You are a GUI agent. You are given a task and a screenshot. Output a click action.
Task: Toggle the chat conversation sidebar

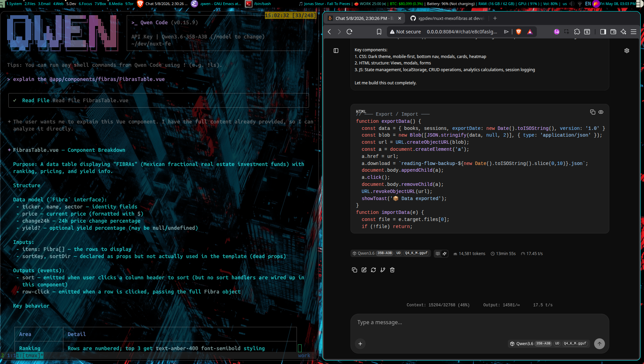tap(336, 51)
